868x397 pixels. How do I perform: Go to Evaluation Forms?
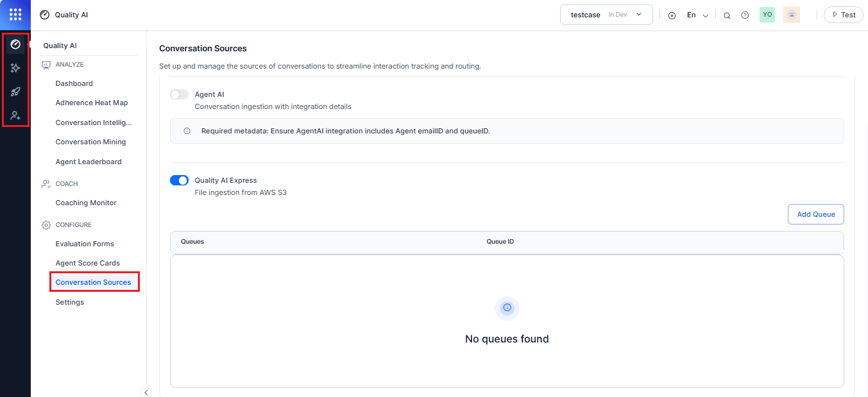click(85, 244)
